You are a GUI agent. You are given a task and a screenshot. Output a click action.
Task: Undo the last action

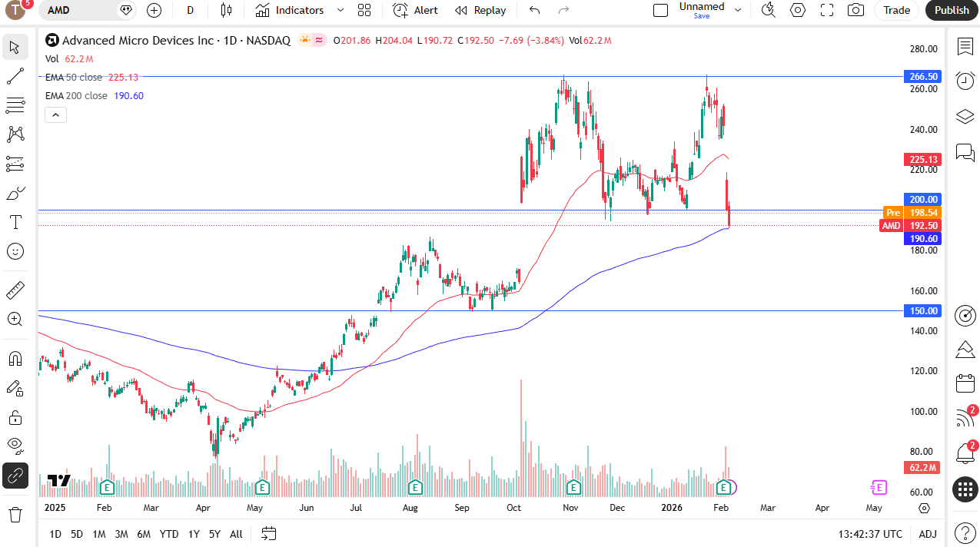coord(535,10)
